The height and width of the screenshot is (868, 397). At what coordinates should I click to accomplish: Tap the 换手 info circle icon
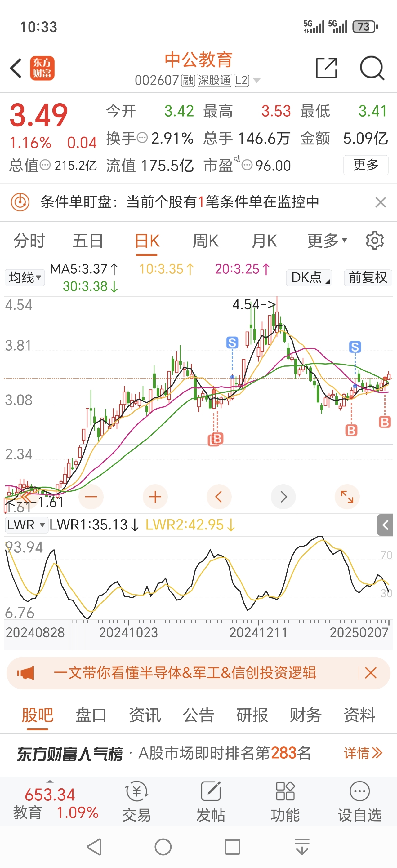click(x=142, y=137)
